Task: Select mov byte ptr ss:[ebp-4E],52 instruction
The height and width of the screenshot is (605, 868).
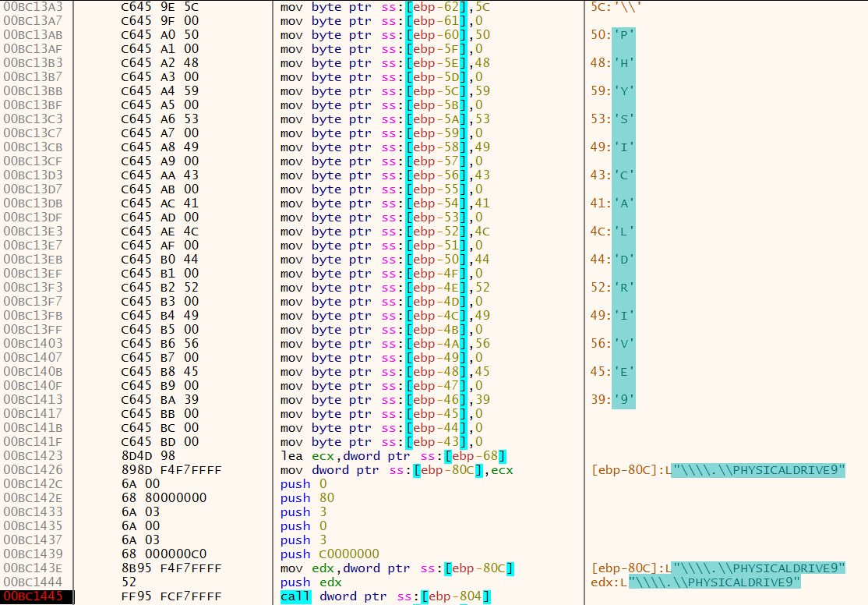Action: click(x=385, y=288)
